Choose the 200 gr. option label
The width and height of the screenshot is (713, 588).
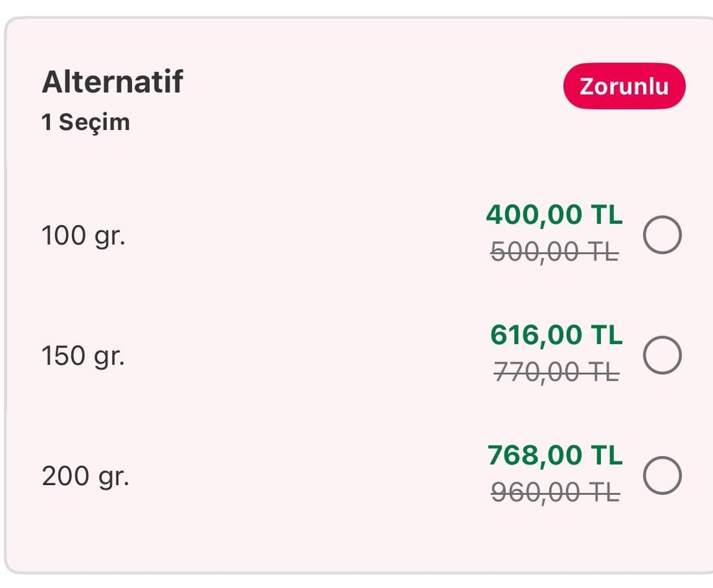pyautogui.click(x=85, y=476)
